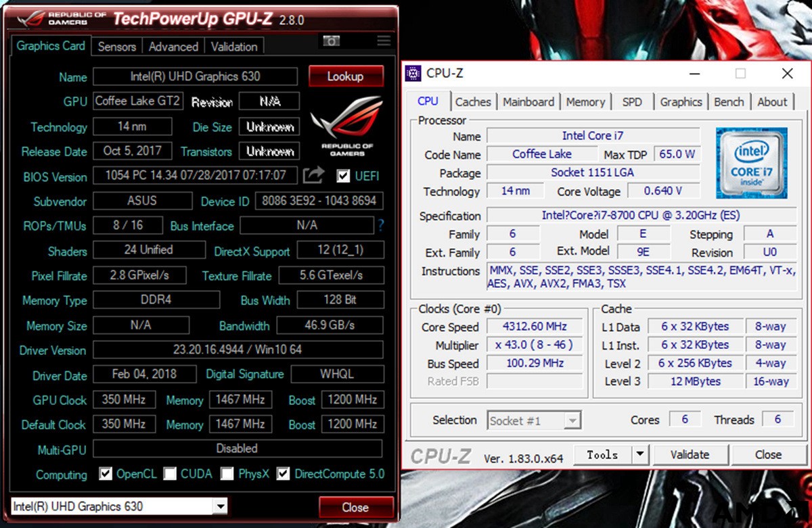Click the Validate button in CPU-Z
The image size is (812, 528).
pos(690,454)
